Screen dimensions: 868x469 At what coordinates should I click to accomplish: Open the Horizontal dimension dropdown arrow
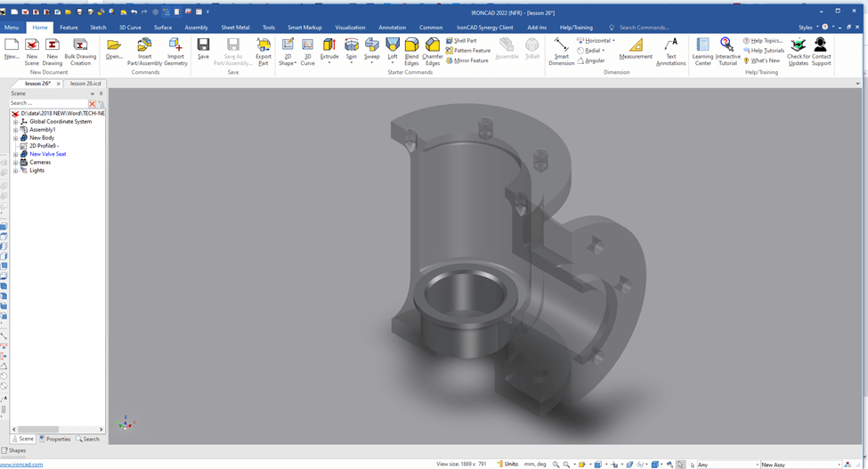pos(613,41)
